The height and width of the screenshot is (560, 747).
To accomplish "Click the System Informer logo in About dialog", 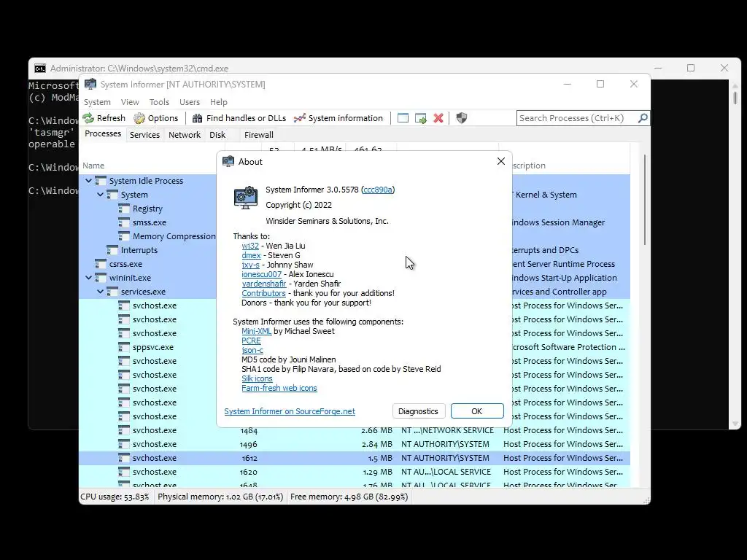I will [x=246, y=198].
